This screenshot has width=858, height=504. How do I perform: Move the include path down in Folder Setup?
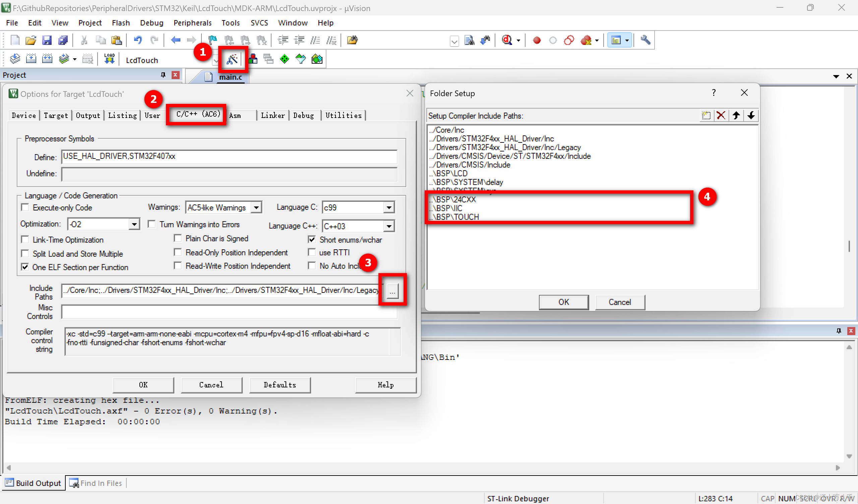pyautogui.click(x=751, y=115)
